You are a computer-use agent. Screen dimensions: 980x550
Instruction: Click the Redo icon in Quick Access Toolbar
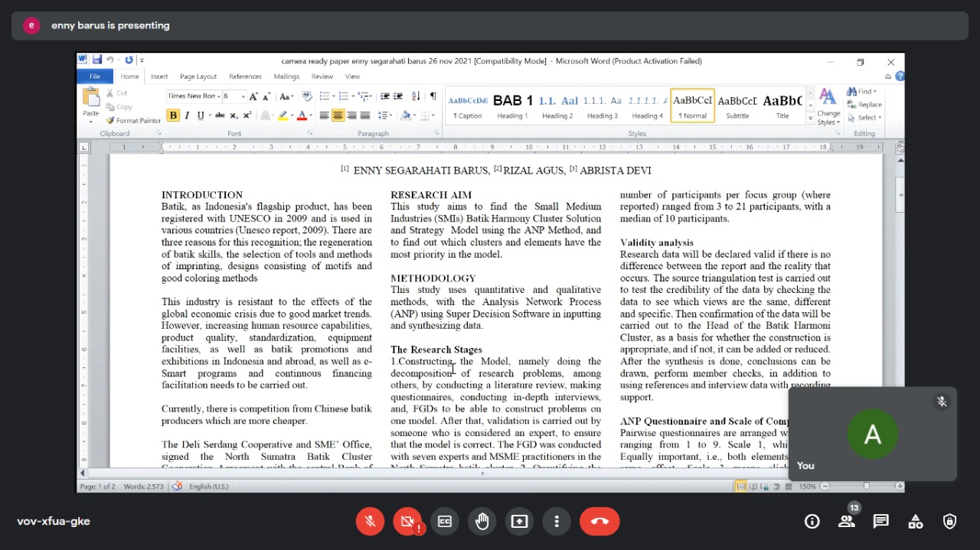[129, 60]
